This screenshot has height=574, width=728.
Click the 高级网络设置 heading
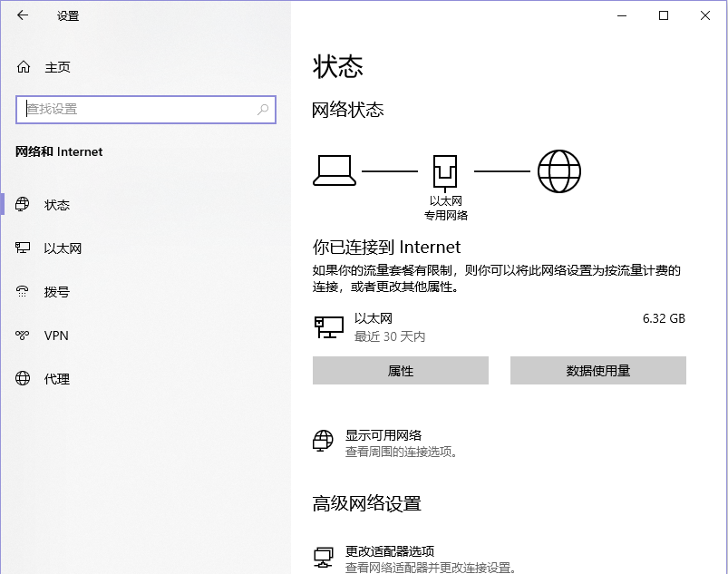click(367, 503)
